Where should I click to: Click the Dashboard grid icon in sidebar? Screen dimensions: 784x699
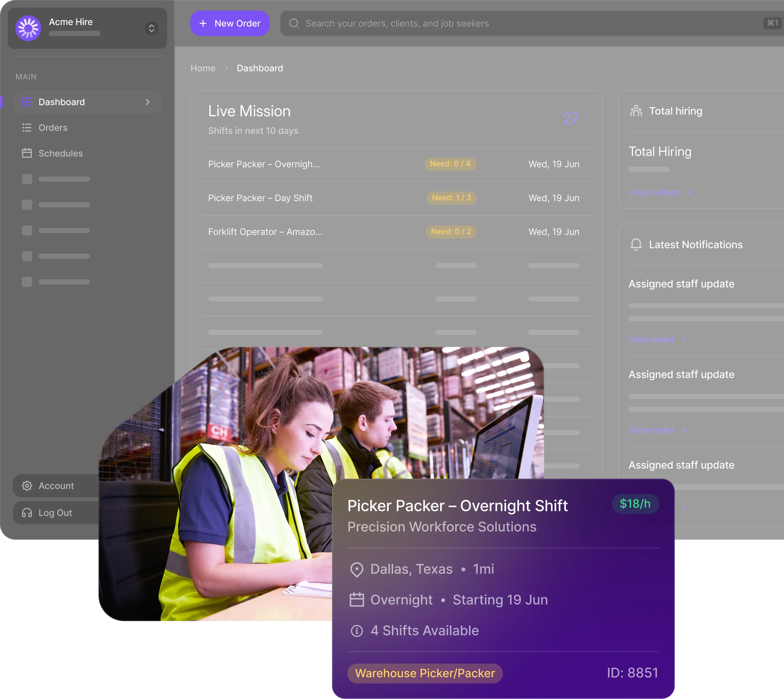27,102
